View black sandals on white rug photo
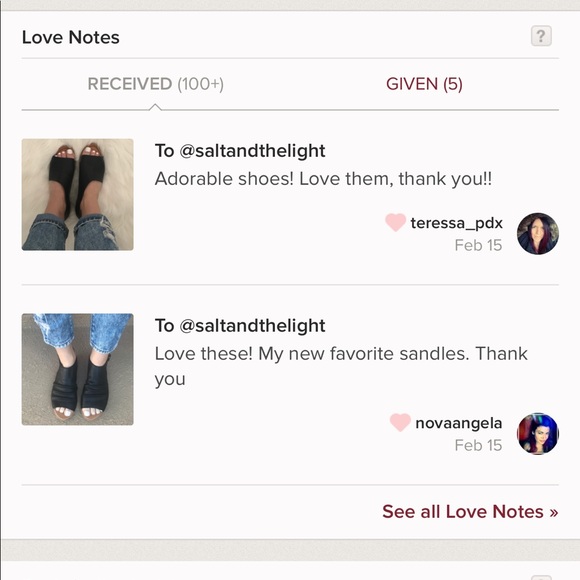 coord(78,195)
